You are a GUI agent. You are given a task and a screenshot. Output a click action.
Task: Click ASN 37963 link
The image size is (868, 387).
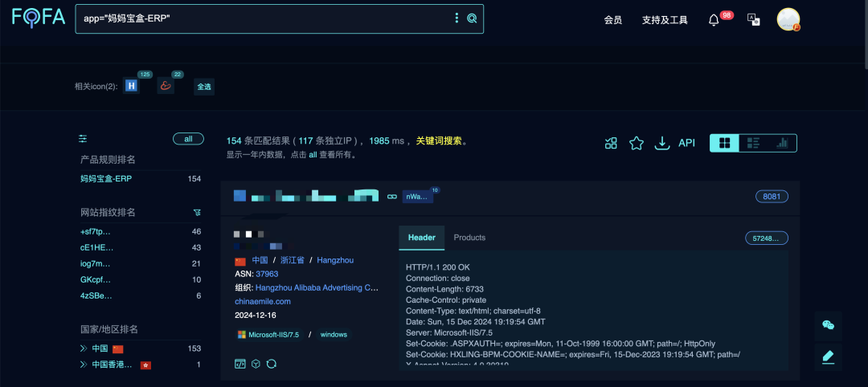point(267,274)
